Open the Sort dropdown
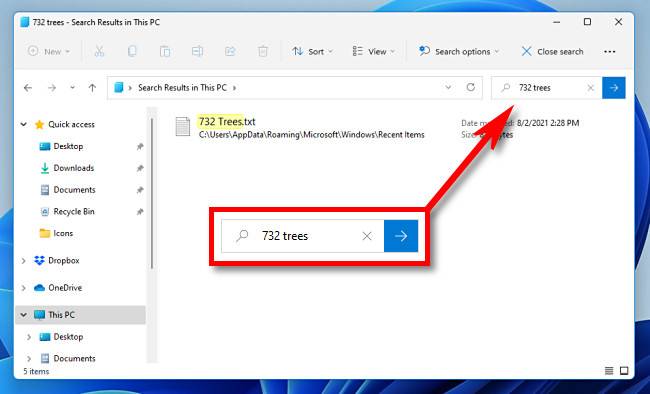 tap(312, 51)
